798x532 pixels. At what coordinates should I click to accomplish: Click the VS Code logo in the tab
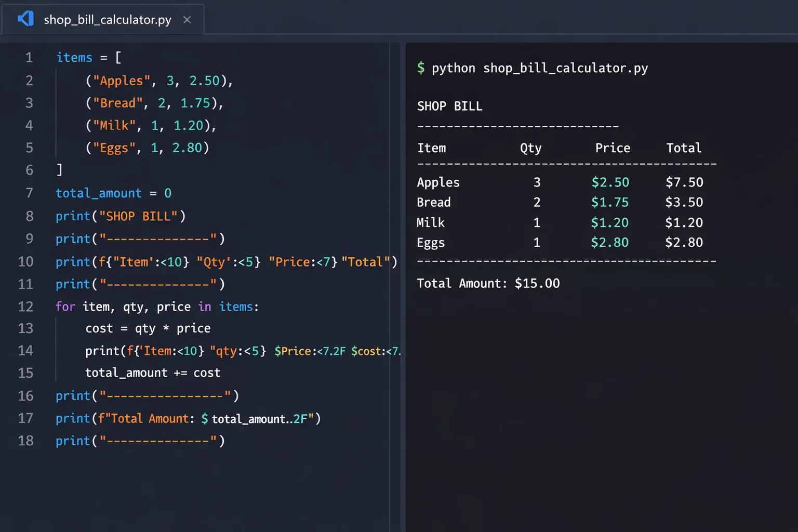(x=25, y=19)
